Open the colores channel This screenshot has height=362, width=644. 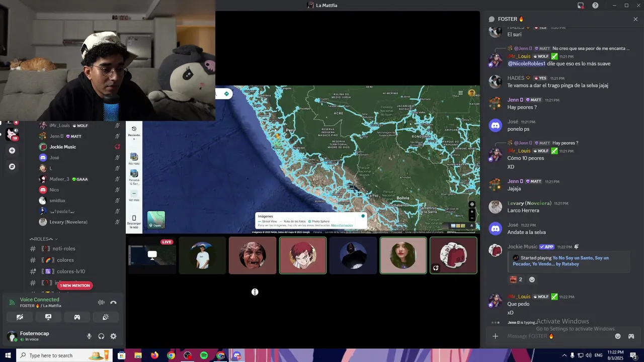(x=65, y=260)
